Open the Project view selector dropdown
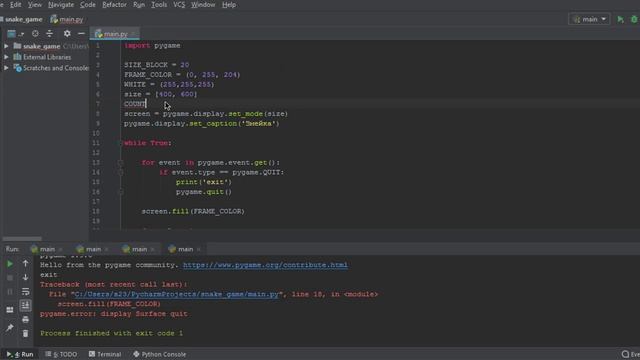640x360 pixels. (x=15, y=33)
